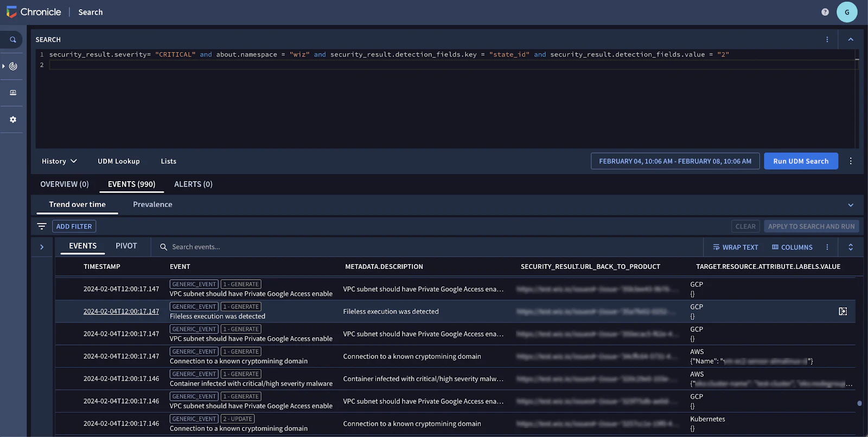Open the detections radar icon in sidebar

click(13, 66)
